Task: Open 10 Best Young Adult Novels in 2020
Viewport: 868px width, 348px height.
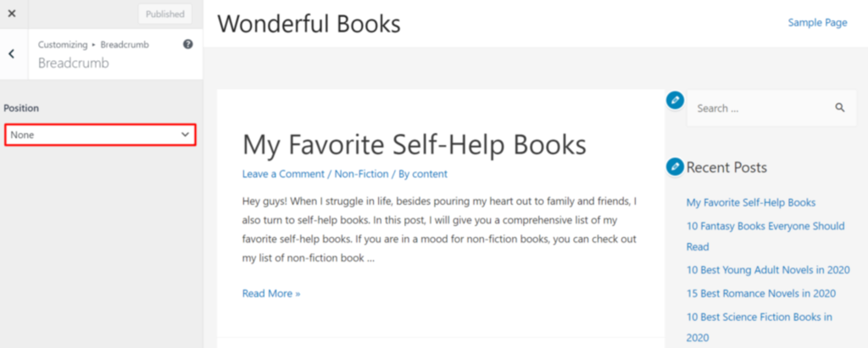Action: (767, 269)
